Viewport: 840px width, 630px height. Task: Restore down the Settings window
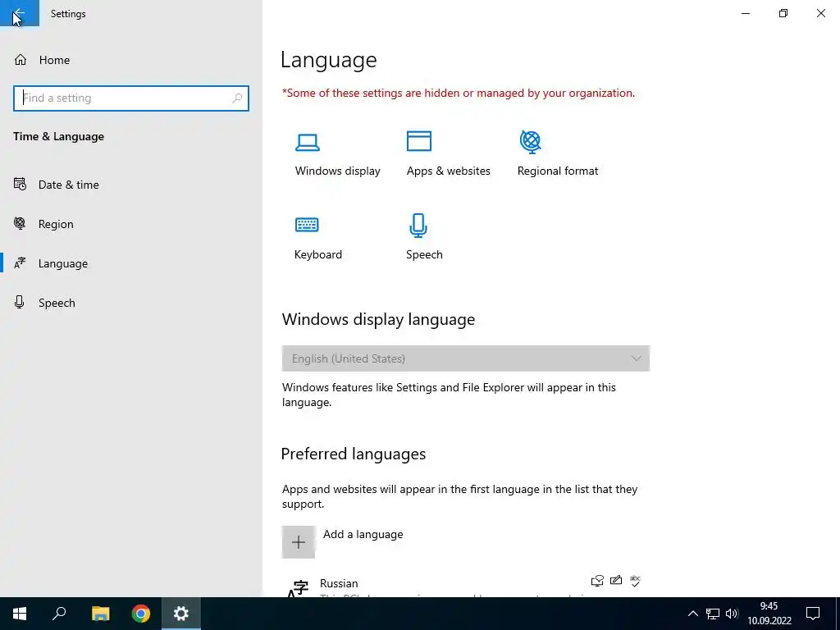click(x=783, y=13)
